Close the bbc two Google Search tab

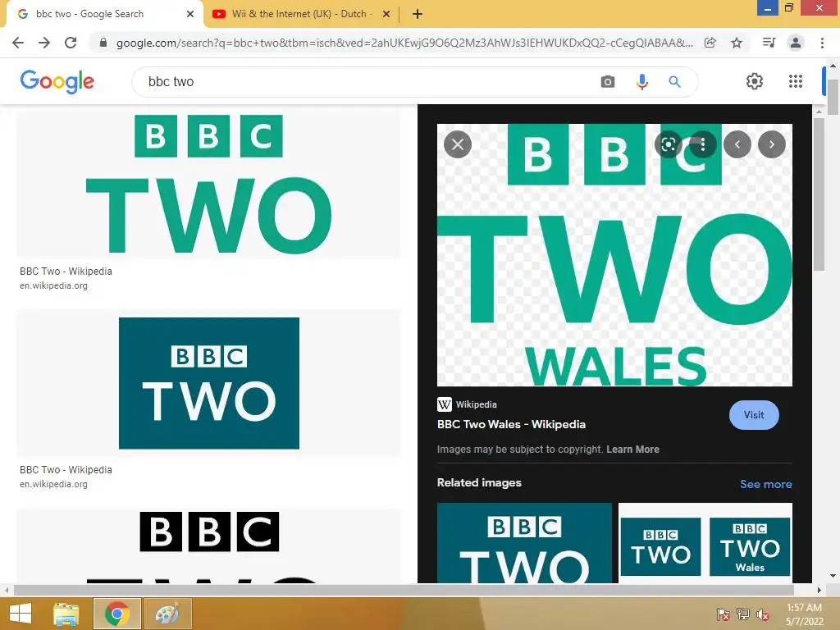190,14
